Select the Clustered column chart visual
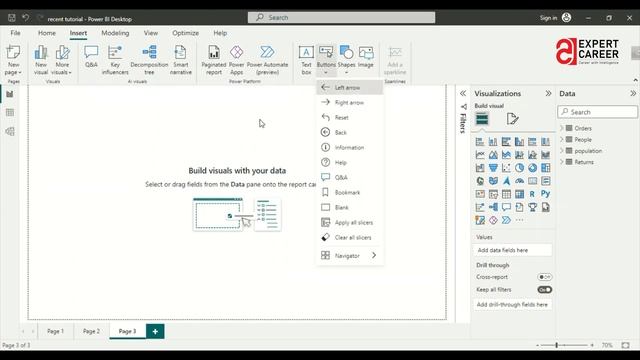 click(x=519, y=142)
